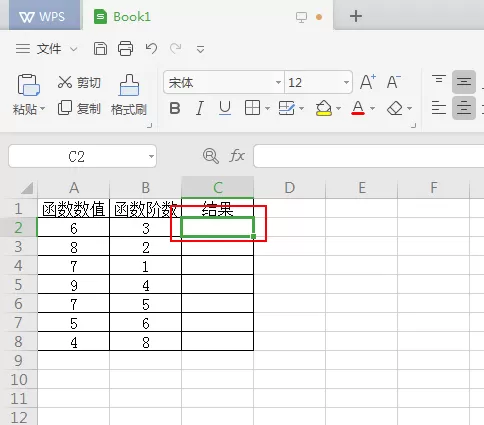Apply cell borders icon

pyautogui.click(x=252, y=108)
